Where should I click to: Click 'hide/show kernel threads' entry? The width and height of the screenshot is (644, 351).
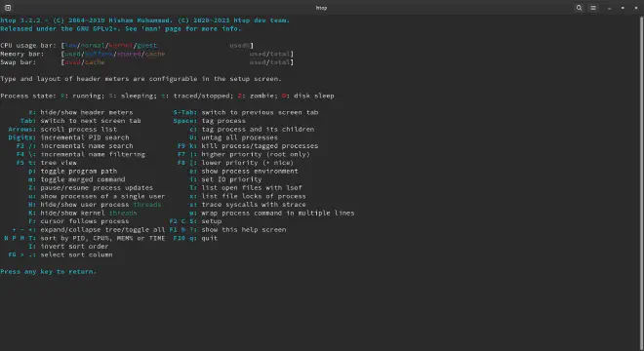click(x=89, y=213)
